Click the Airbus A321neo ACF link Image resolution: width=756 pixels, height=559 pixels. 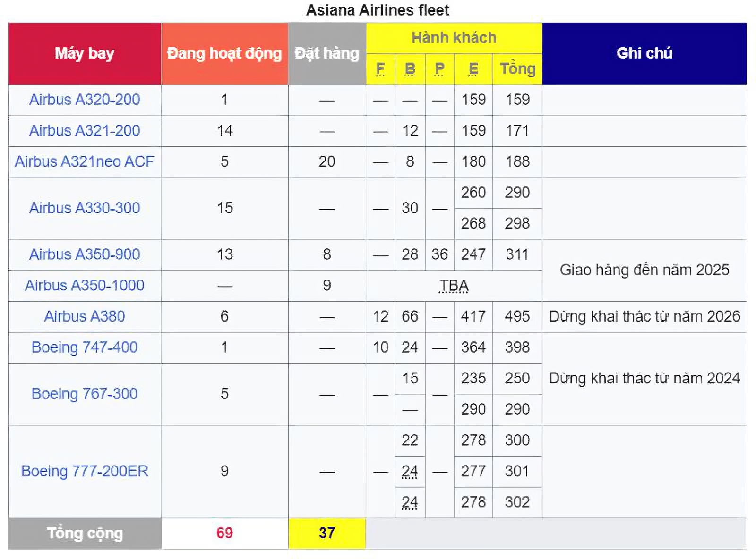click(85, 161)
